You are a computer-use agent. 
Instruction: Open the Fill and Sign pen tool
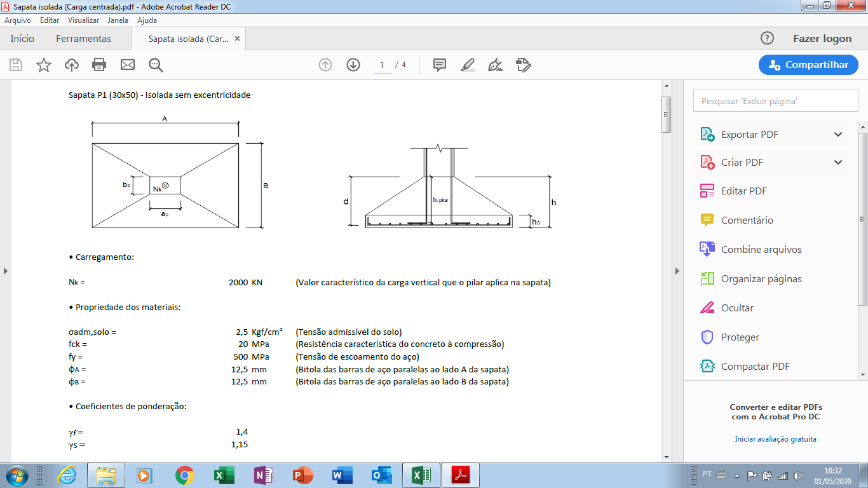495,65
